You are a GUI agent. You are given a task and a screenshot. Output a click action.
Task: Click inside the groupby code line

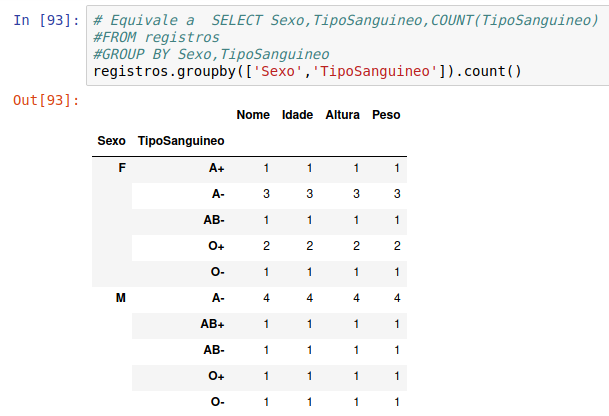307,71
